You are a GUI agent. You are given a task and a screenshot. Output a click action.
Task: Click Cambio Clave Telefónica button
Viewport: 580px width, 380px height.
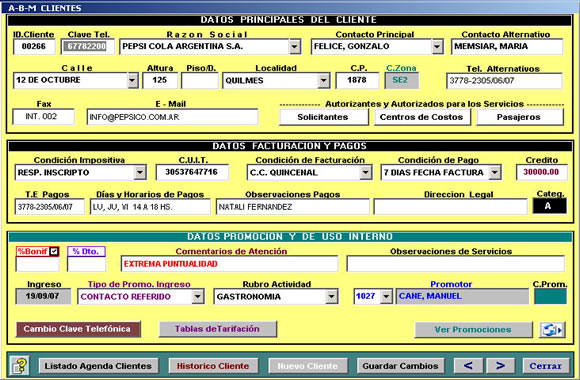point(78,329)
